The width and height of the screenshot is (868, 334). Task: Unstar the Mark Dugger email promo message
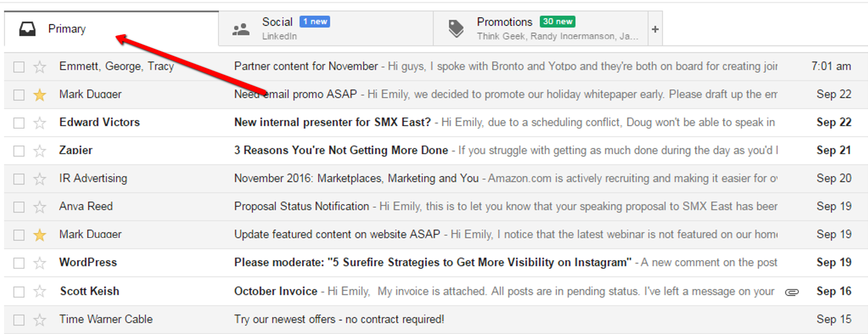click(40, 95)
